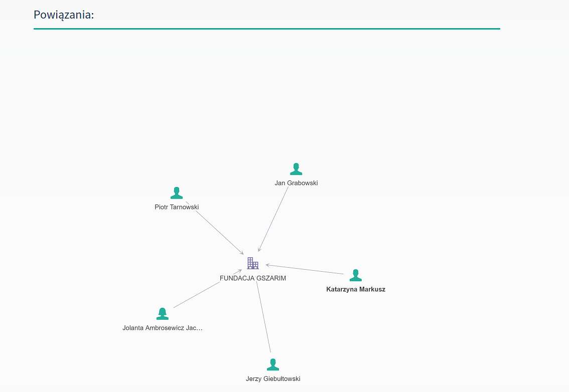Screen dimensions: 569x392
Task: Click the 'Jerzy Giebułtowski' name label
Action: tap(273, 378)
